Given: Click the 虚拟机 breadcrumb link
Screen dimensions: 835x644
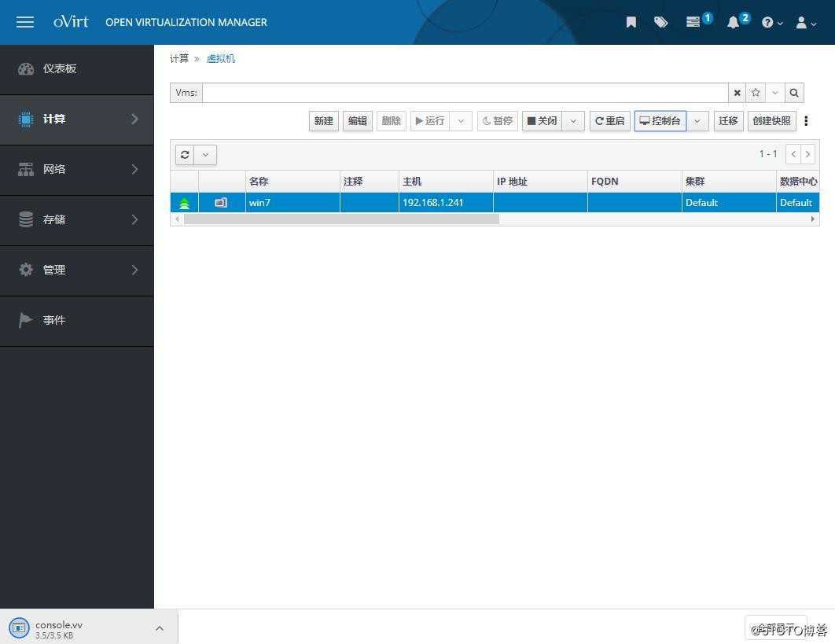Looking at the screenshot, I should tap(220, 59).
